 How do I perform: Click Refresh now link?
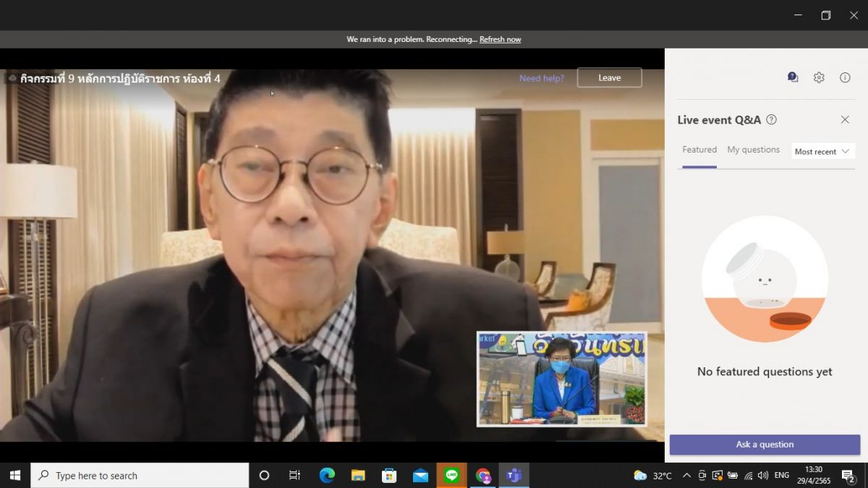500,40
